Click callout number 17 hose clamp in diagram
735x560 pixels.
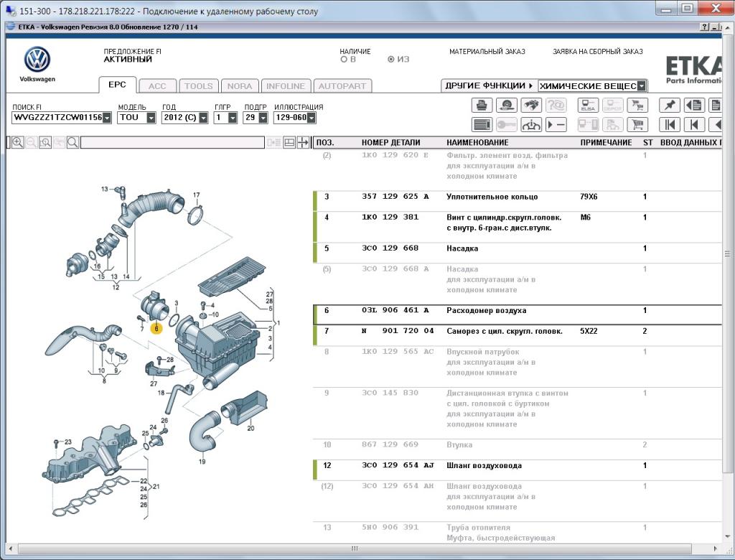[x=197, y=195]
